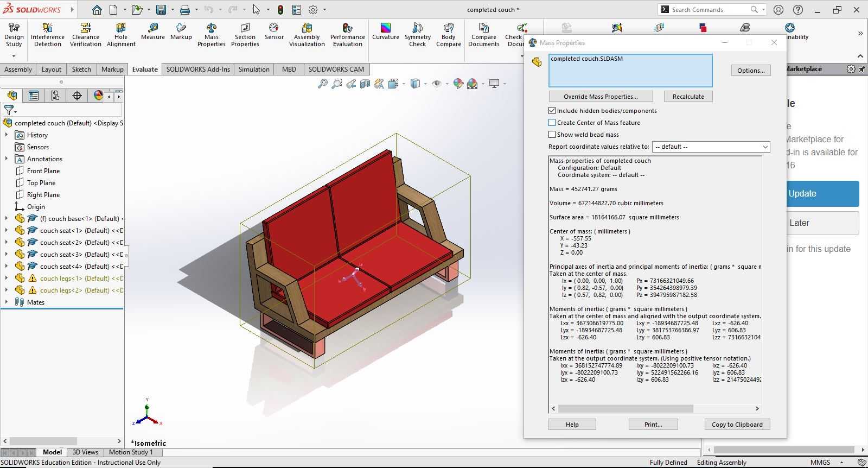Expand the Mates folder in tree
The height and width of the screenshot is (468, 868).
coord(7,302)
